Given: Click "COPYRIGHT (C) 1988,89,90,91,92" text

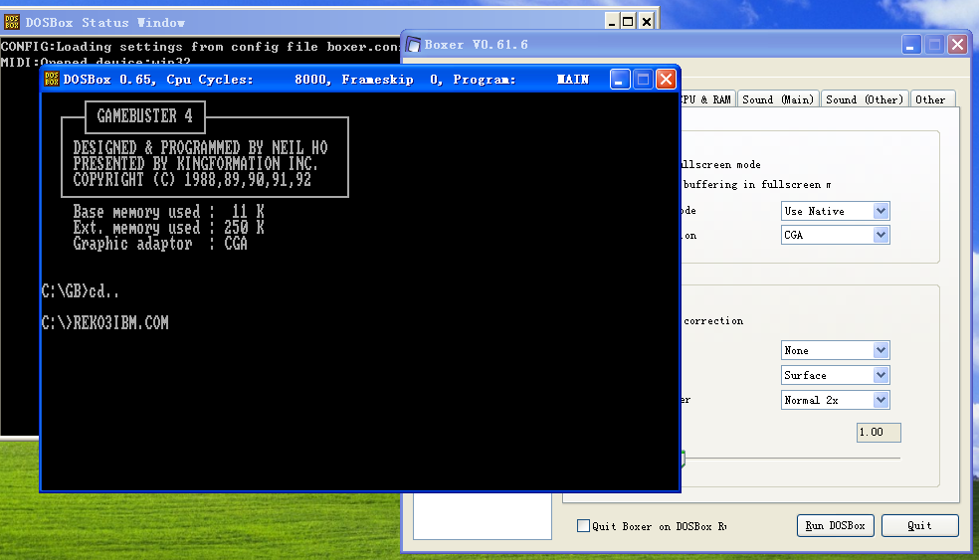Looking at the screenshot, I should point(192,180).
